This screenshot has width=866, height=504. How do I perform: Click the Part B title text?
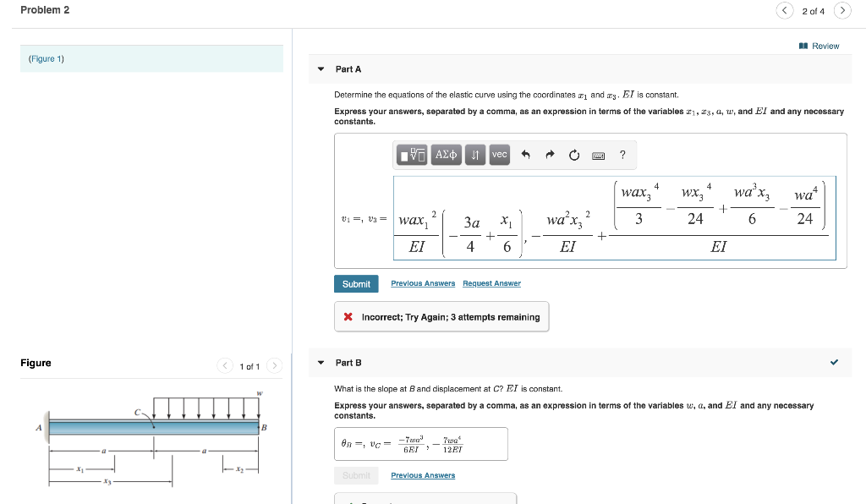pos(348,363)
